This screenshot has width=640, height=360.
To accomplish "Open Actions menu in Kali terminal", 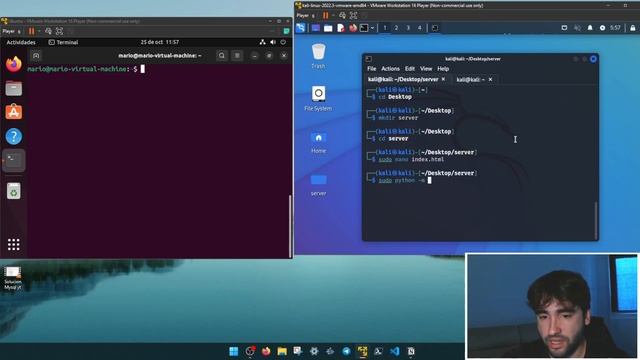I will (390, 69).
